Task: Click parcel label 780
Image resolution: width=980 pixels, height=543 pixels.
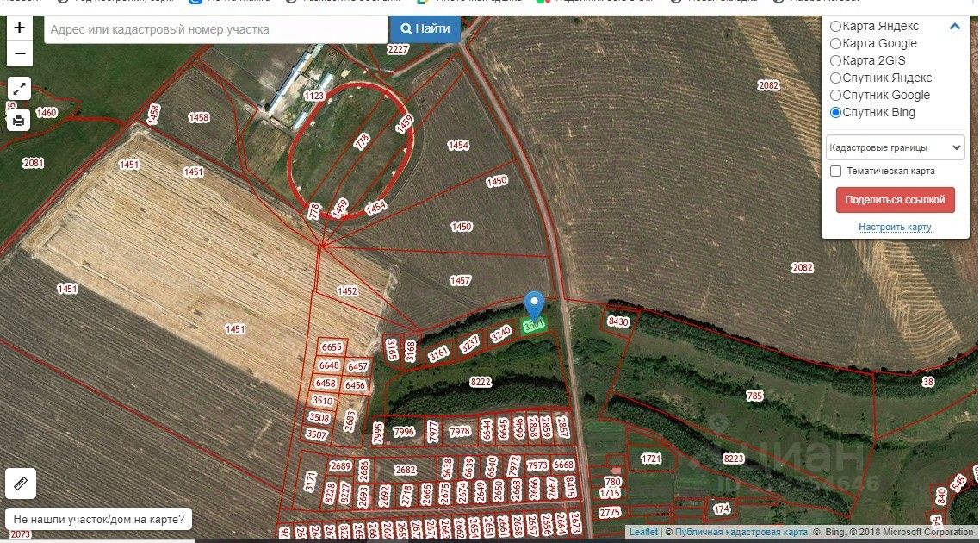Action: [x=613, y=482]
